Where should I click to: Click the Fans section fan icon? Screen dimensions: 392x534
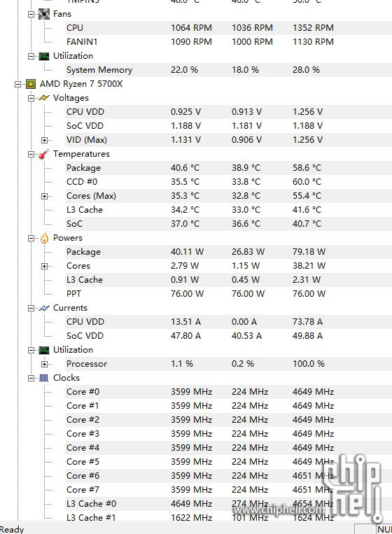[44, 14]
